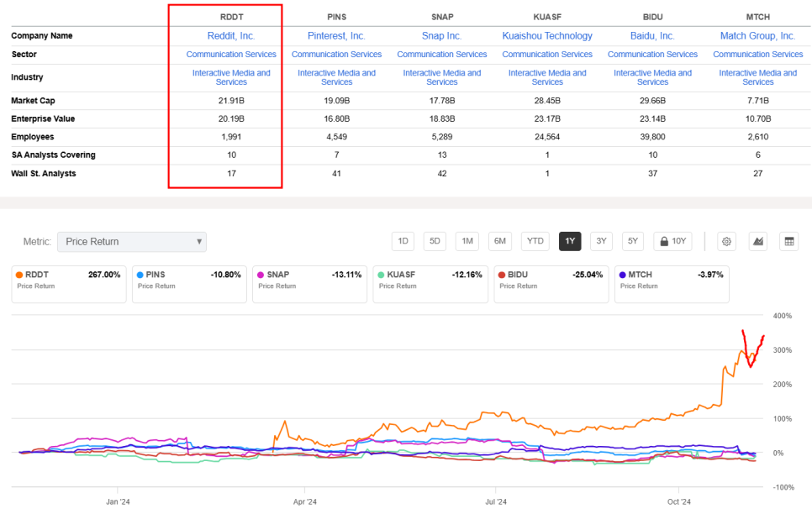Click the Enterprise Value row label
The image size is (812, 514).
coord(43,118)
